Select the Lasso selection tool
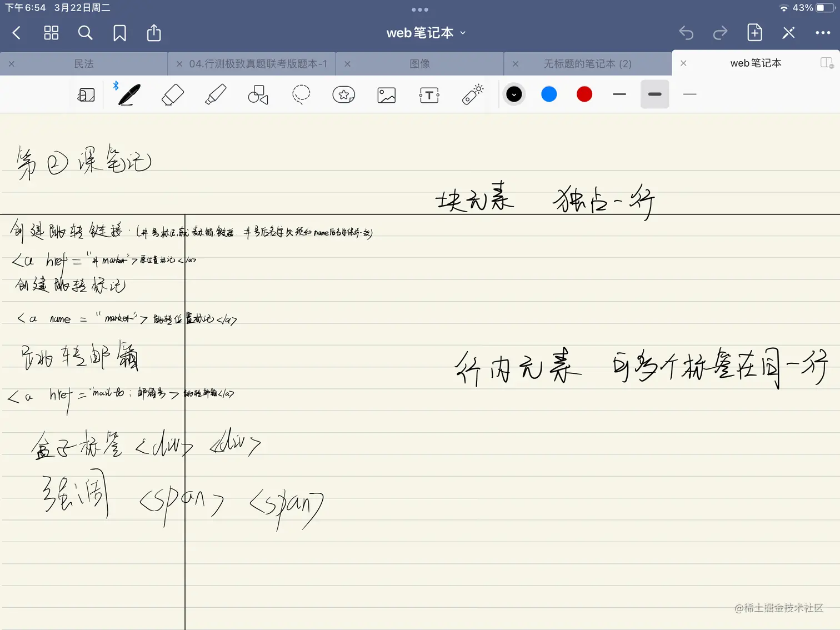Screen dimensions: 840x630 (301, 94)
